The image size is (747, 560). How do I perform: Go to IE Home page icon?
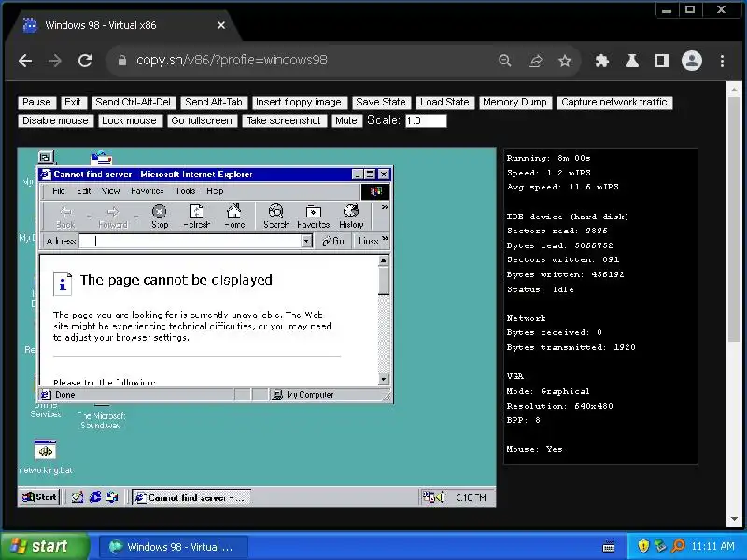234,216
